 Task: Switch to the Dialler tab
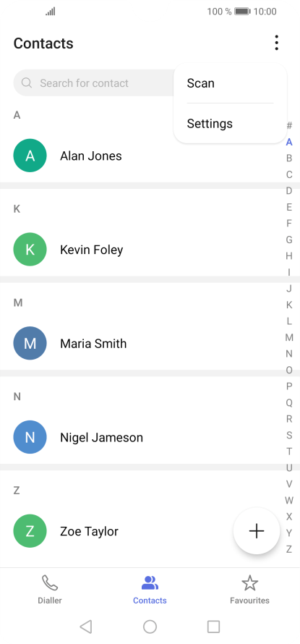click(50, 590)
